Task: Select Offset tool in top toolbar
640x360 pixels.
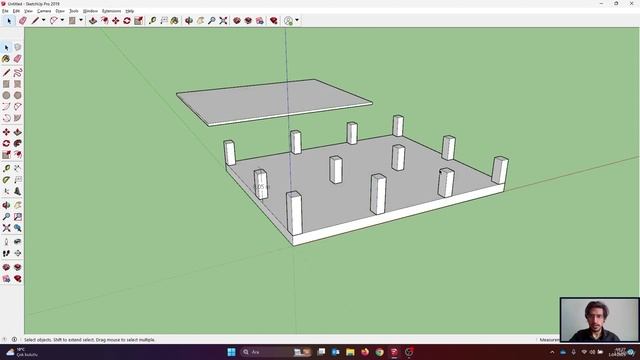Action: pyautogui.click(x=104, y=20)
